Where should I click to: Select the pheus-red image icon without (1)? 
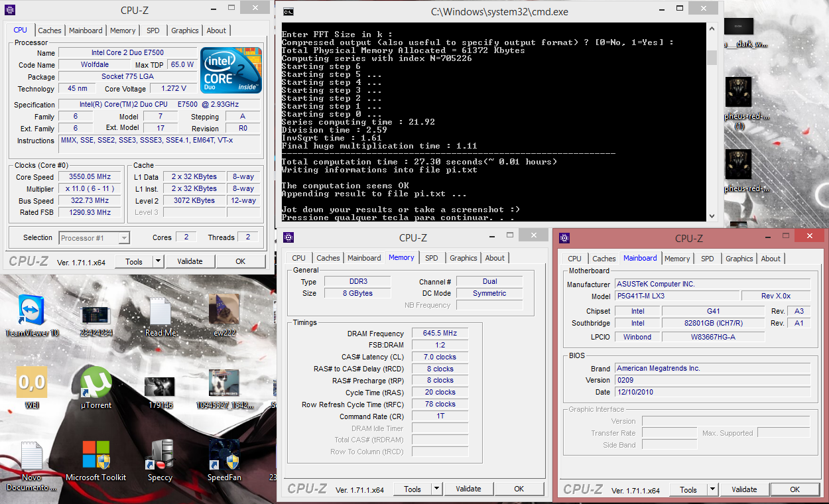[x=738, y=164]
